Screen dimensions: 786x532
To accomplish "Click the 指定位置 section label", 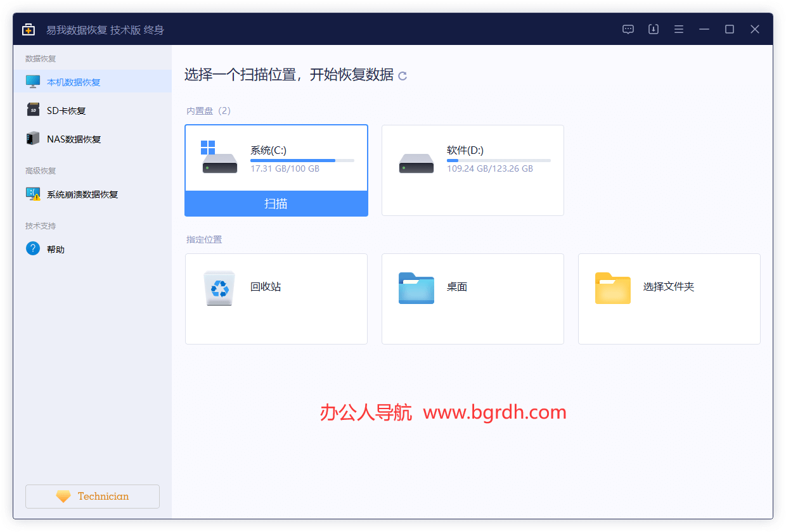I will (204, 239).
